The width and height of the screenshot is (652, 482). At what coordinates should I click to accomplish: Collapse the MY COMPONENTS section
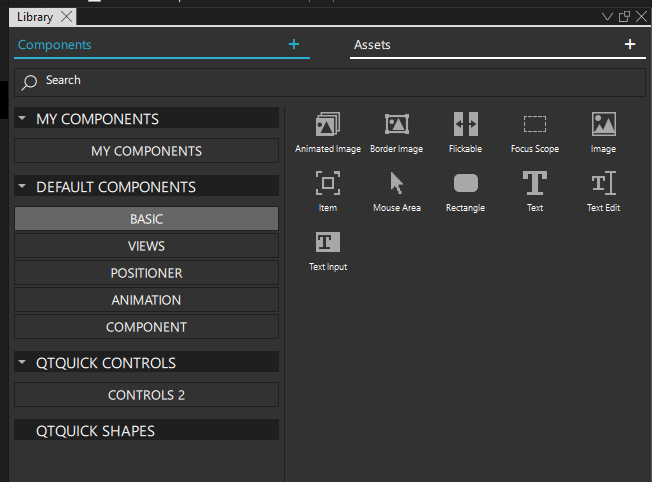23,119
